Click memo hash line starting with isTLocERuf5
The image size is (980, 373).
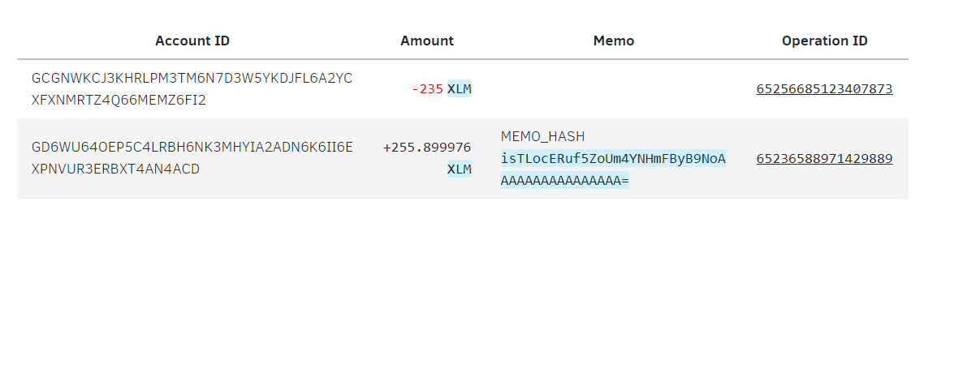tap(613, 159)
